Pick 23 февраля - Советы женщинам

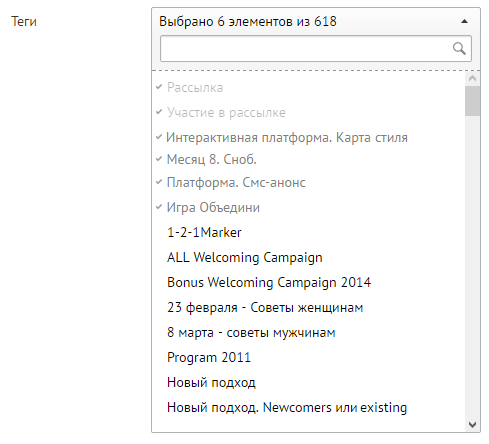265,307
